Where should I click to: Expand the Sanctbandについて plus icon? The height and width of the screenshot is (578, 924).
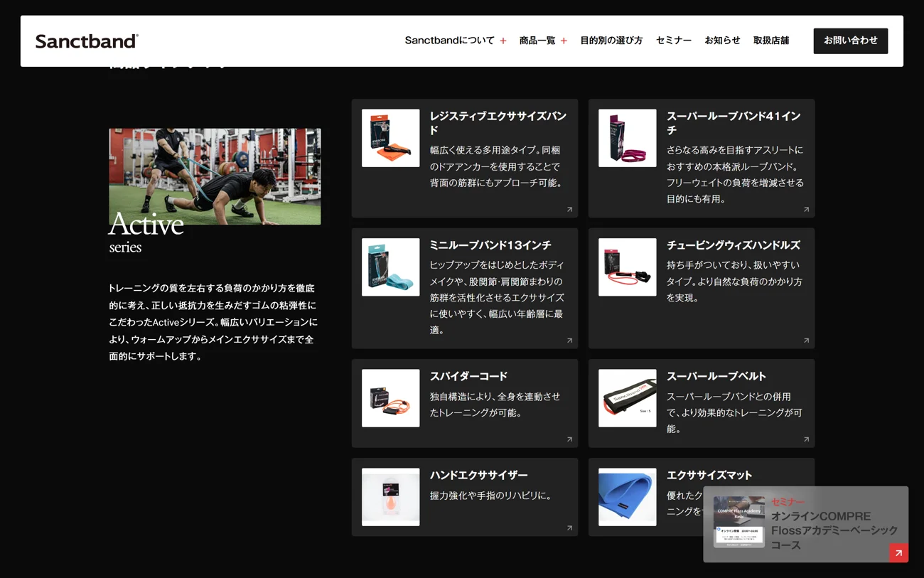pyautogui.click(x=503, y=41)
